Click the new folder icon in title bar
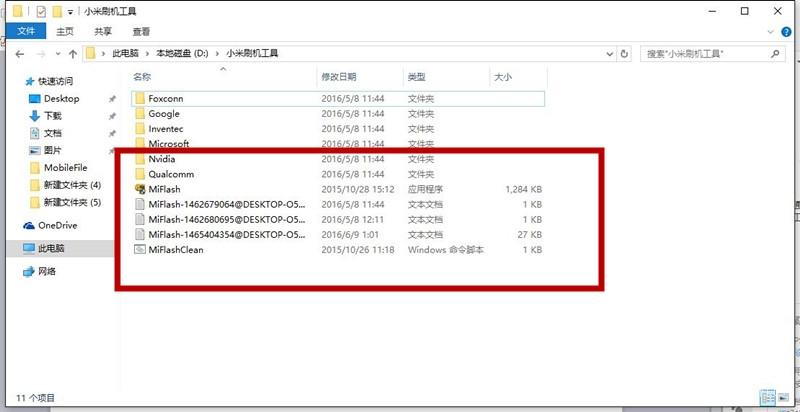 coord(57,11)
